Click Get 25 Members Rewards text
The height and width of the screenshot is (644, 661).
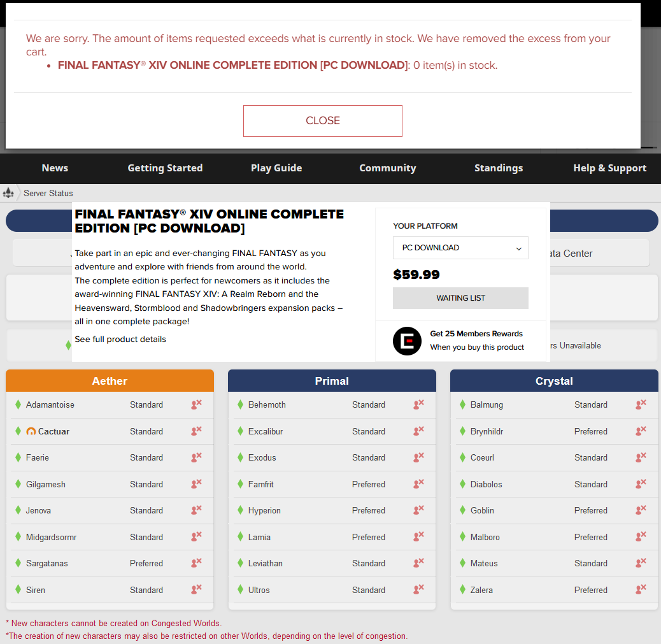pos(476,334)
